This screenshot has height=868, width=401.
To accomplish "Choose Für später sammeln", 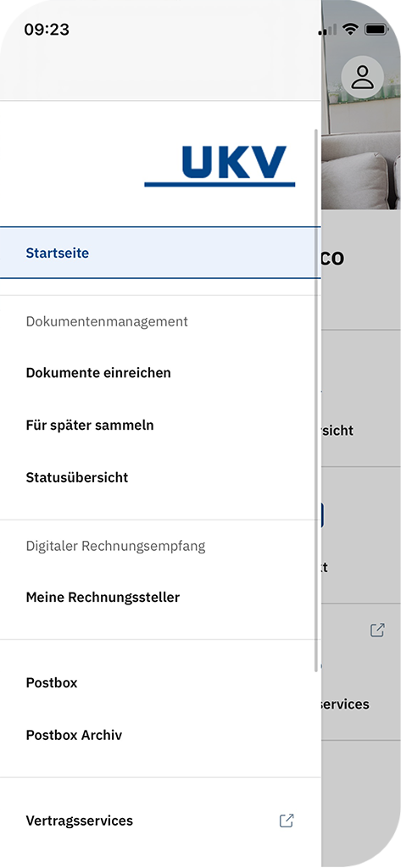I will coord(160,426).
